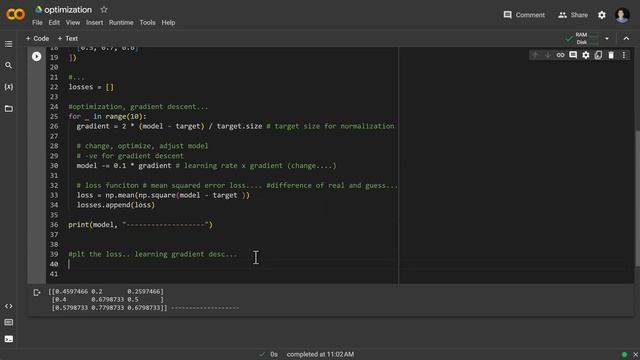
Task: Click the '# -ve for gradient descent' comment
Action: (130, 156)
